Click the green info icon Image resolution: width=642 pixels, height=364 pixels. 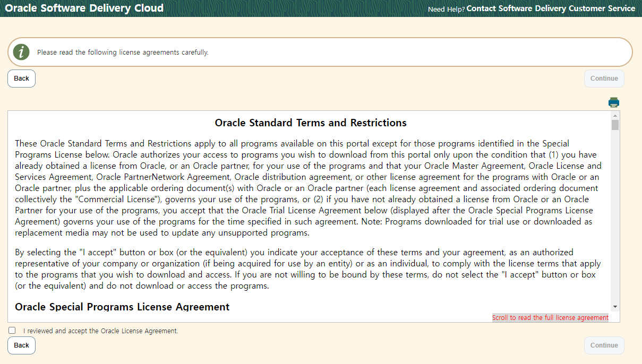(x=21, y=52)
